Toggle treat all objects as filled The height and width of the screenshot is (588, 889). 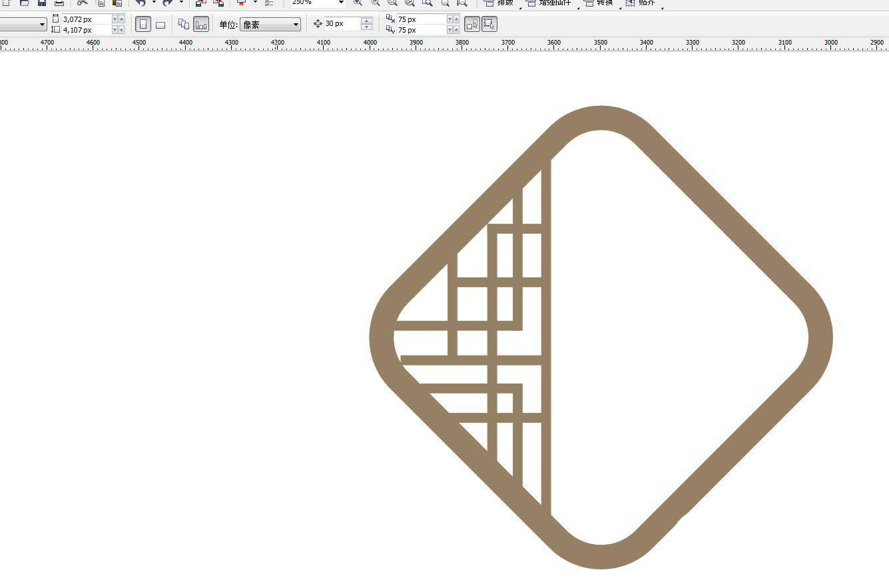pos(472,25)
